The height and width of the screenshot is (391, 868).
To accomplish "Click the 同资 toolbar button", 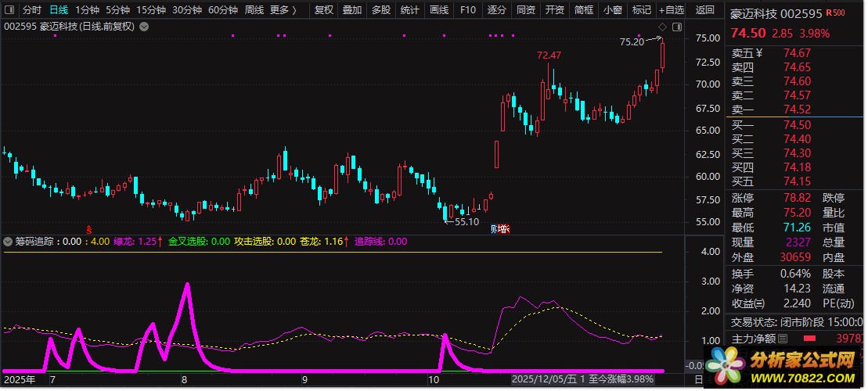I will 526,10.
